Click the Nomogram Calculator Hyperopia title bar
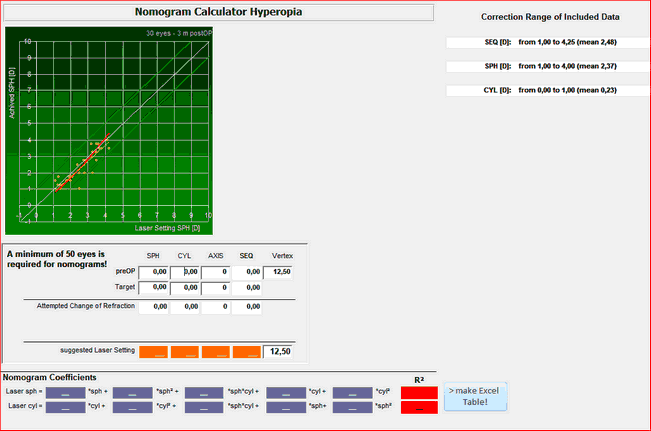Screen dimensions: 651x431 pos(218,12)
